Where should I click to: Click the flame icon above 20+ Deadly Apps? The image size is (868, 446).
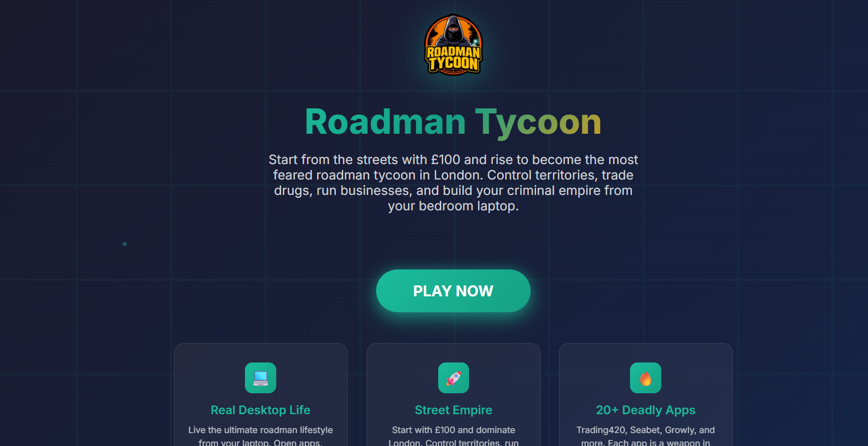645,378
